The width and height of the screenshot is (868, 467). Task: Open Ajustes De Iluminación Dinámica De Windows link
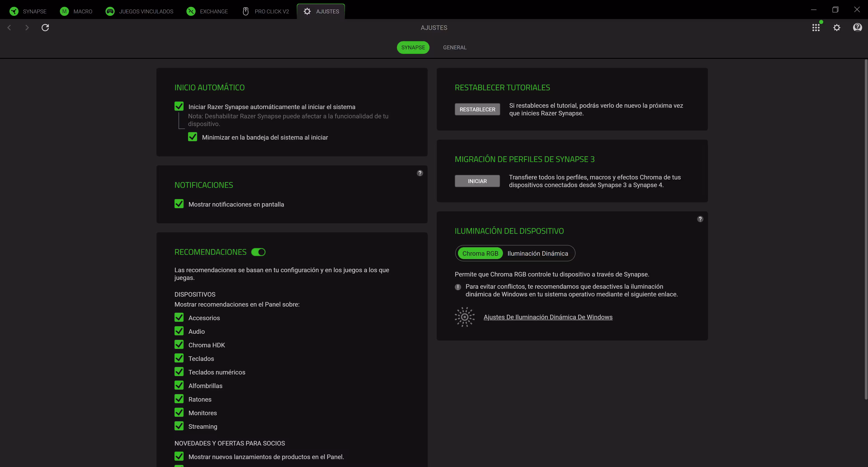pos(548,317)
